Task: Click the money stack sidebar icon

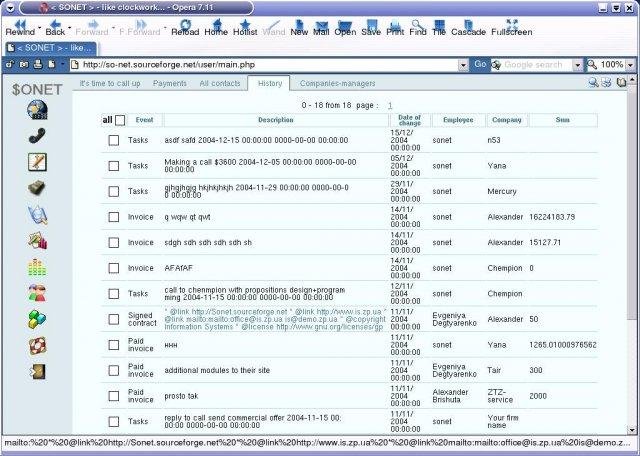Action: [37, 188]
